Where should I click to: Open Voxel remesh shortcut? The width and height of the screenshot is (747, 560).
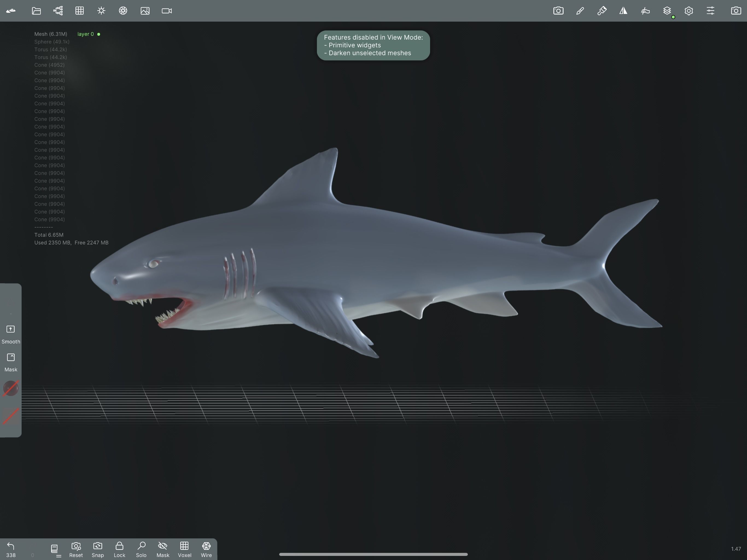[x=184, y=550]
